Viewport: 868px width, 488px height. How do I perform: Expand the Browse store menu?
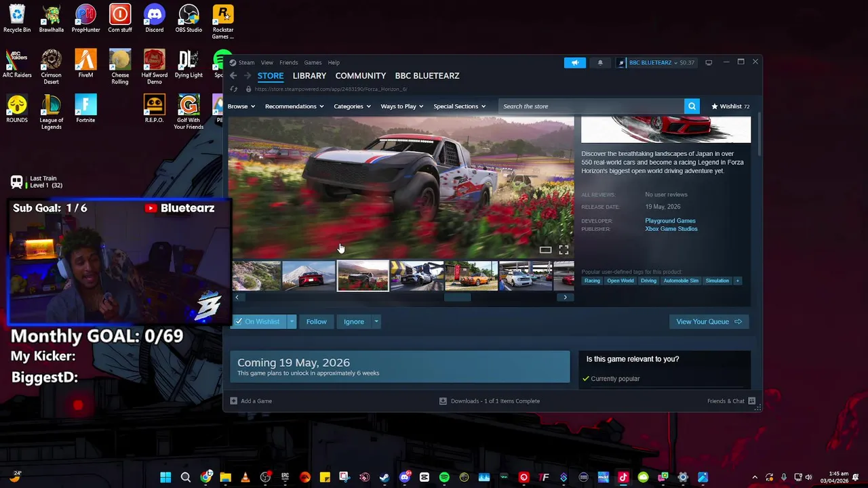click(x=241, y=106)
